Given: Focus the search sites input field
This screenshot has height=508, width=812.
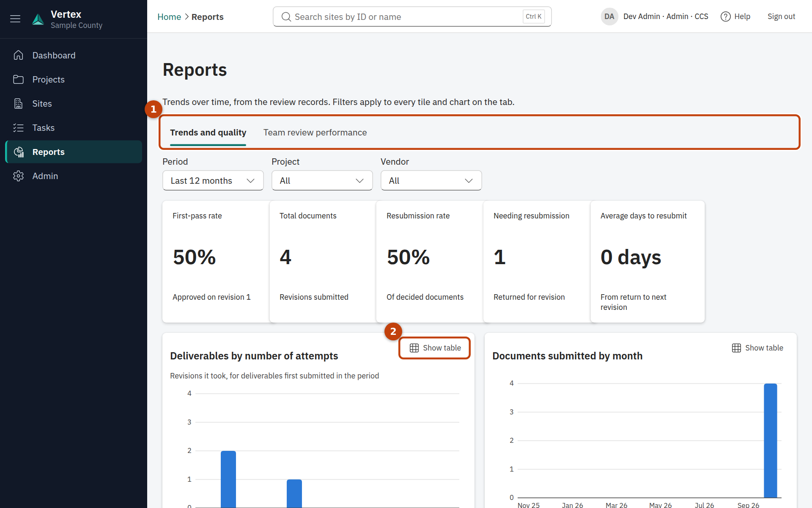Looking at the screenshot, I should [412, 17].
